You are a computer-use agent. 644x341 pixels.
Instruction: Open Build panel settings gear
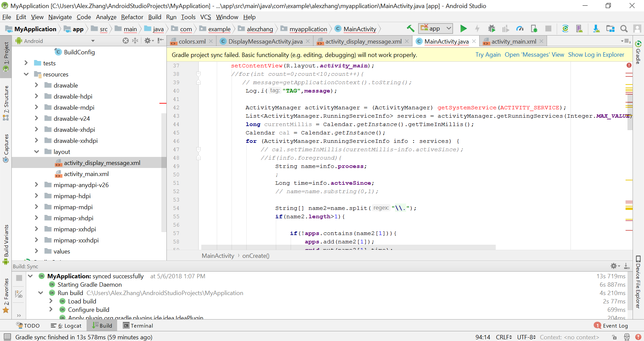click(615, 266)
